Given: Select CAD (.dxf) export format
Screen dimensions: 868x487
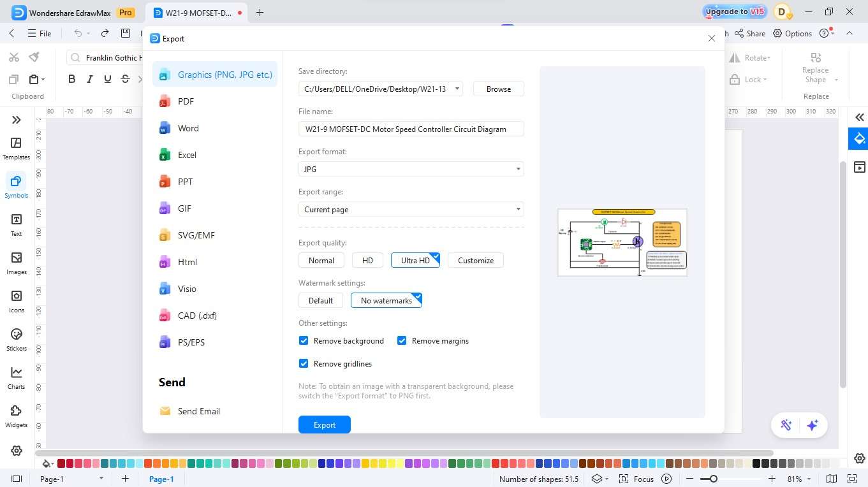Looking at the screenshot, I should pos(196,316).
